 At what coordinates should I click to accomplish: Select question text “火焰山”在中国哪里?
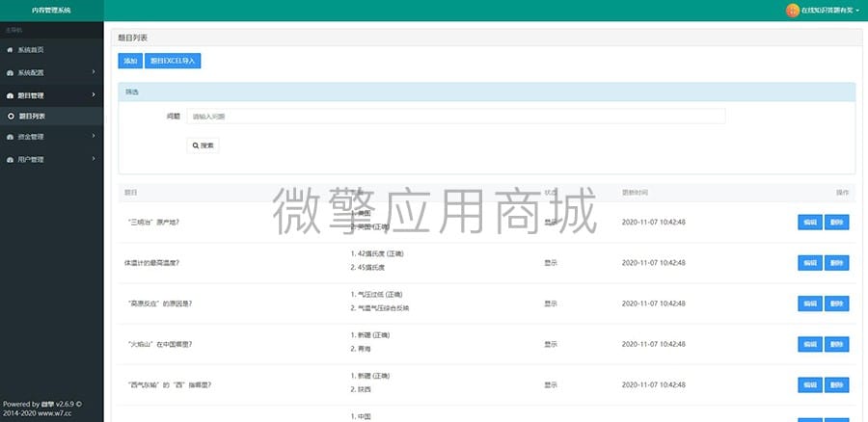[x=159, y=345]
